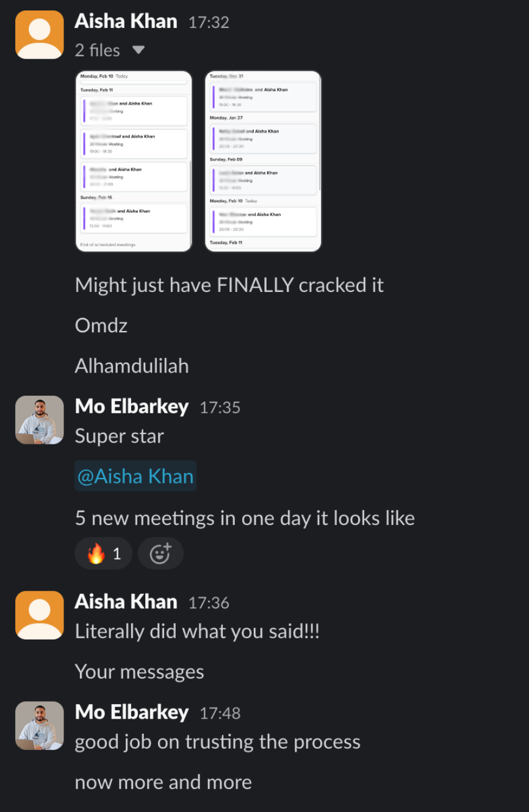Open Mo Elbarkey's name on the 17:35 message

coord(131,407)
